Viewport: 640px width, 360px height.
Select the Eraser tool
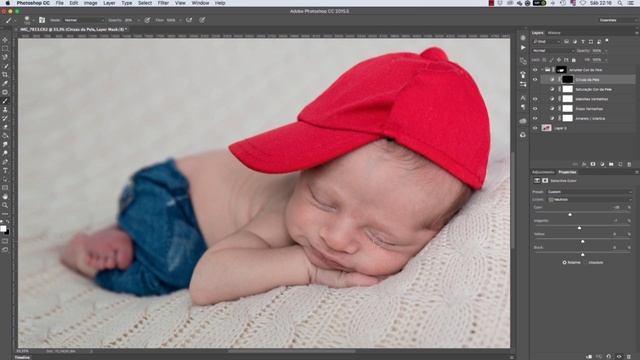(x=5, y=127)
